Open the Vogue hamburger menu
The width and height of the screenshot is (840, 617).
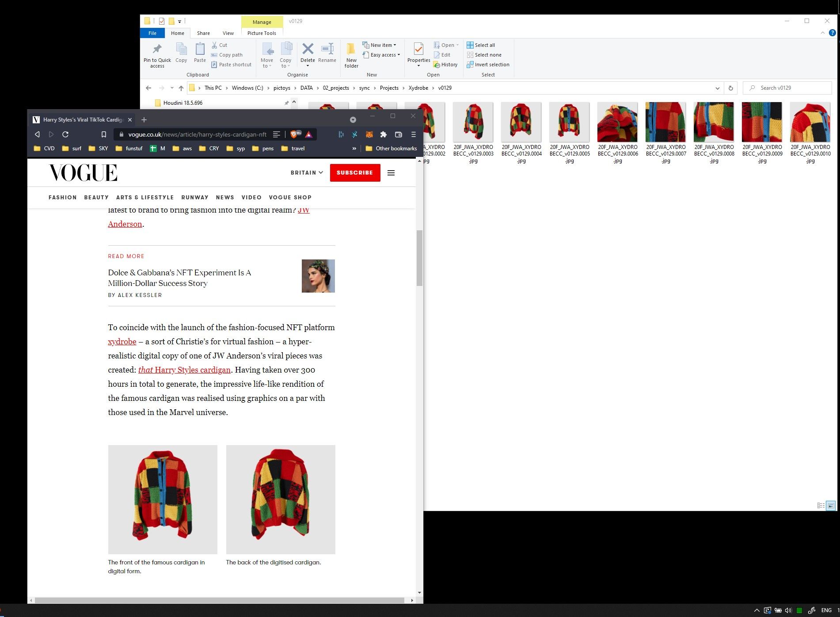391,173
